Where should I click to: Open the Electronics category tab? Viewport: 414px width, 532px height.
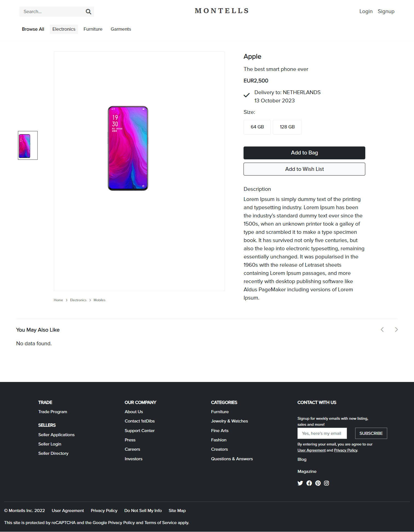(x=64, y=29)
